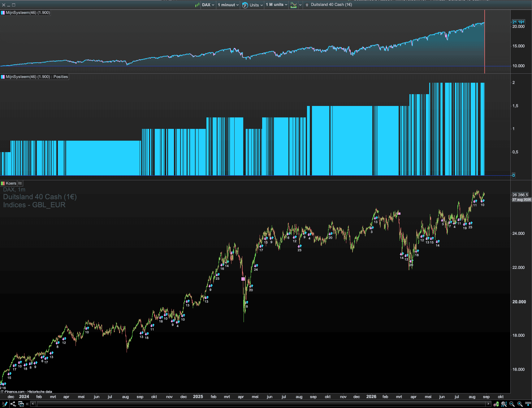The image size is (532, 408).
Task: Zoom in with the plus magnifier
Action: [x=520, y=404]
